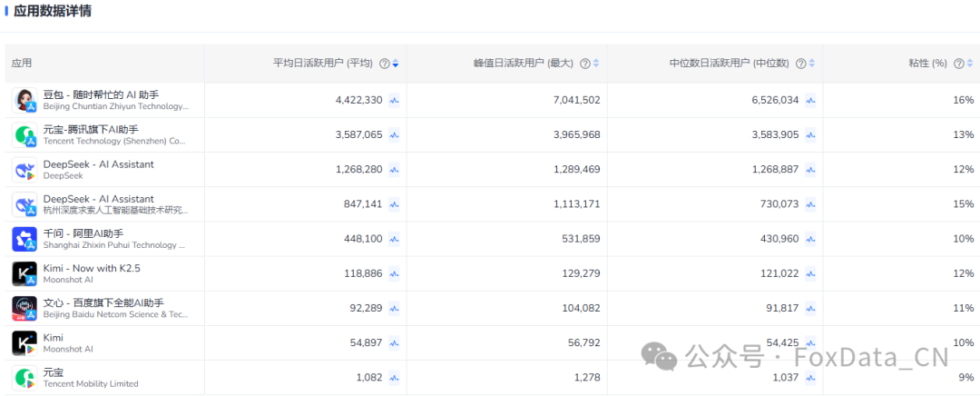Screen dimensions: 980x396
Task: Select peak value 1,113,171
Action: (577, 204)
